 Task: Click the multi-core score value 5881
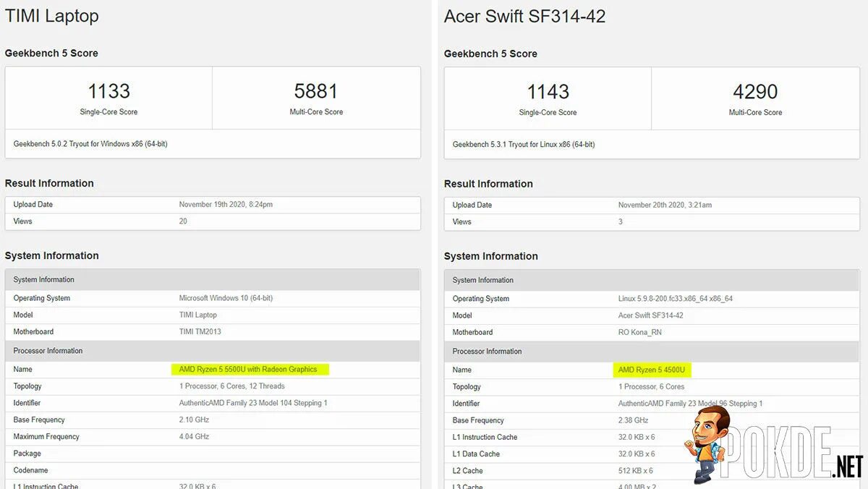[x=316, y=91]
